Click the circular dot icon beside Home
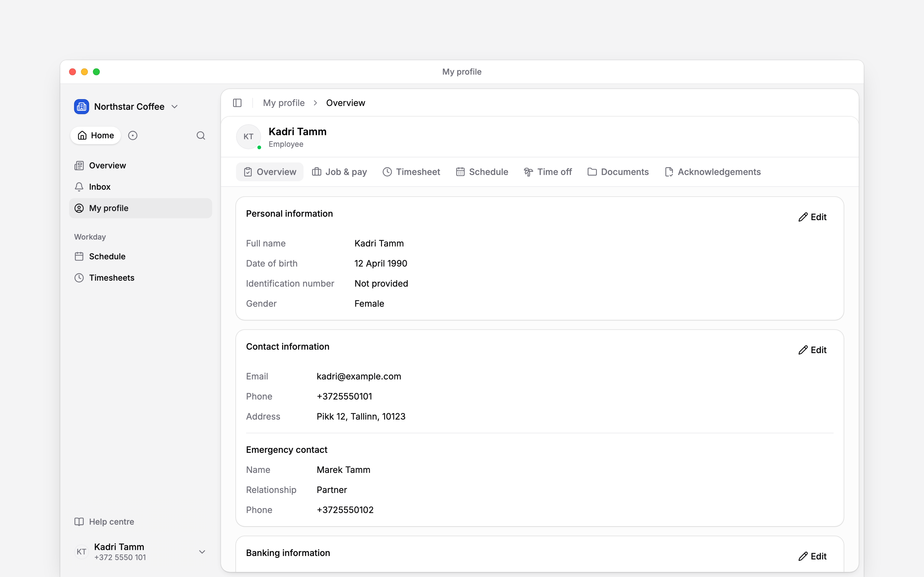The image size is (924, 577). (132, 135)
